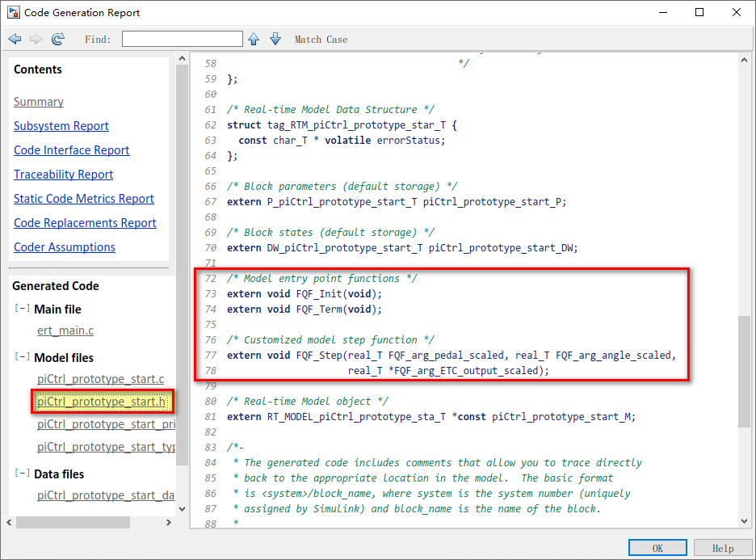Click contents pane scroll up arrow
This screenshot has height=560, width=756.
pyautogui.click(x=182, y=59)
